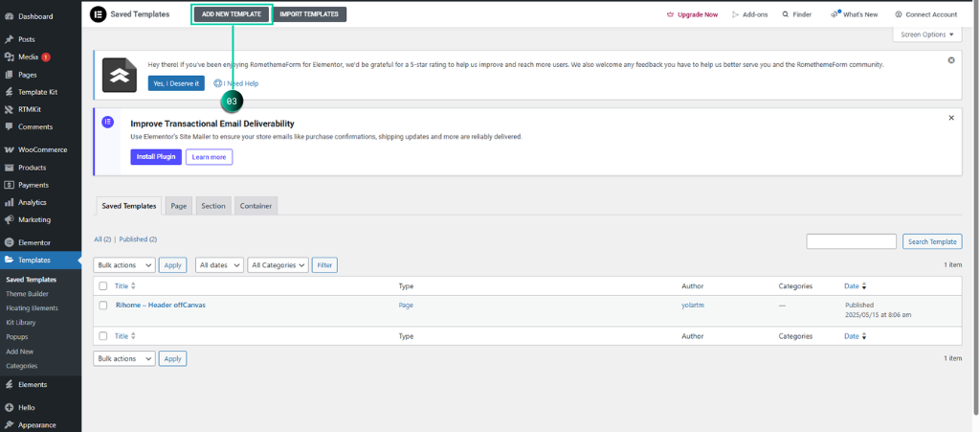
Task: Open What's New notifications
Action: click(x=854, y=14)
